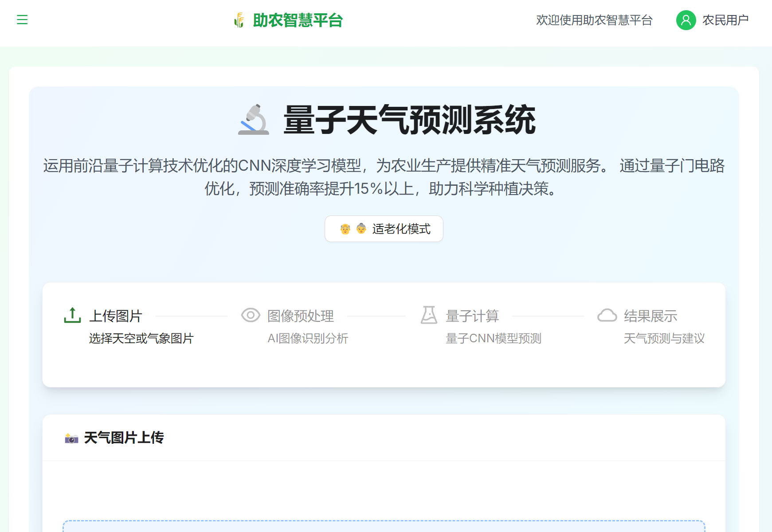
Task: Click the cloud icon for 结果展示
Action: point(607,315)
